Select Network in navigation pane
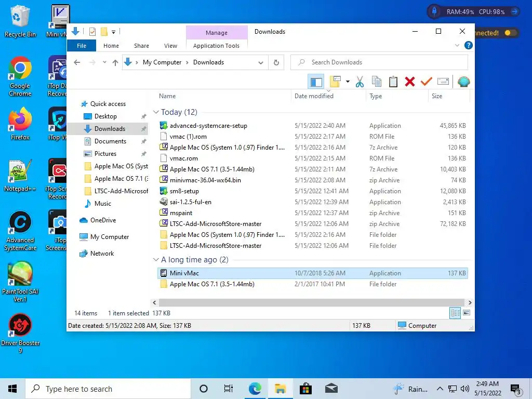Image resolution: width=532 pixels, height=399 pixels. tap(102, 254)
